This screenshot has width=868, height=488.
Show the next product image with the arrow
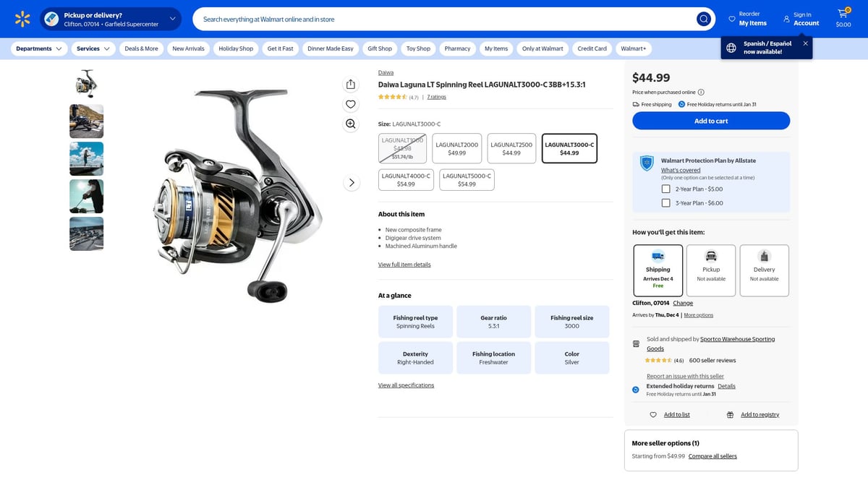tap(352, 182)
